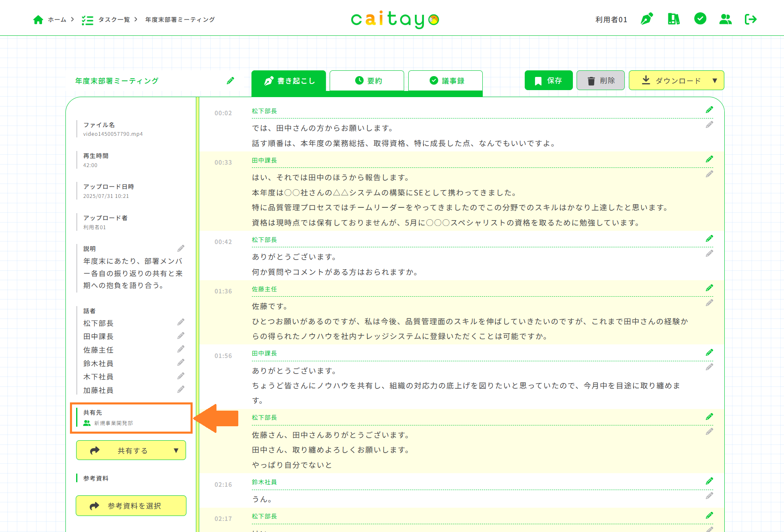Switch to the 要約 tab
The height and width of the screenshot is (532, 784).
[x=367, y=81]
